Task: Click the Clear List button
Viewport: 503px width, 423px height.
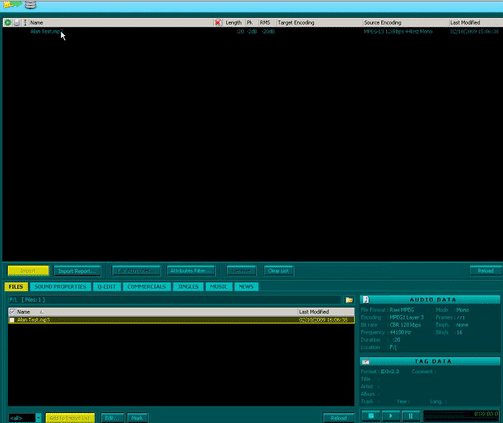Action: (278, 271)
